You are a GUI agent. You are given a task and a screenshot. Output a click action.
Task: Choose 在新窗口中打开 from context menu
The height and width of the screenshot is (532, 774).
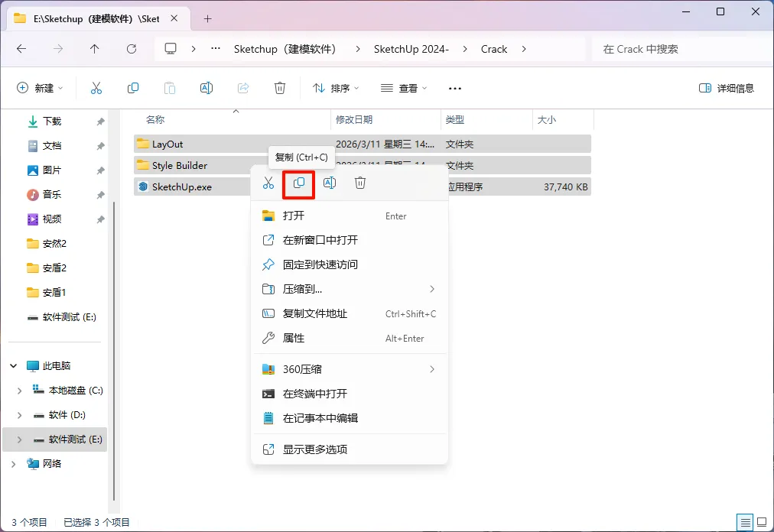(x=350, y=240)
